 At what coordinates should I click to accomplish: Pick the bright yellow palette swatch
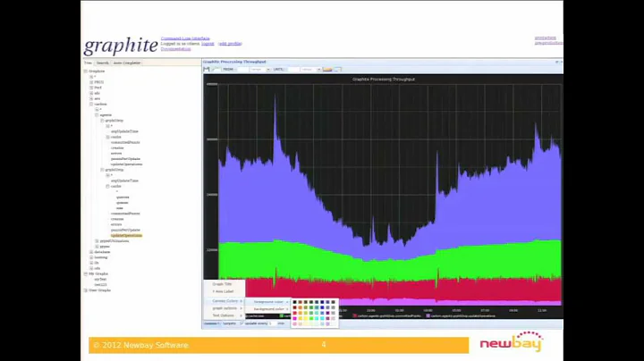tap(306, 318)
